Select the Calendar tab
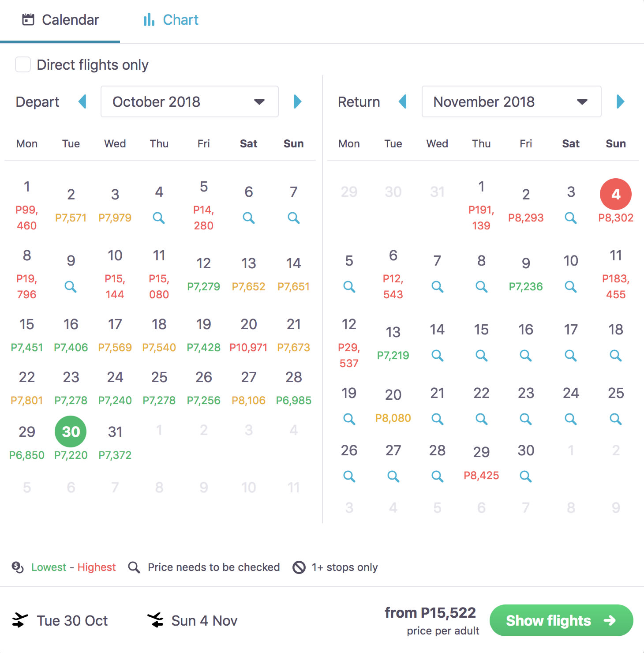644x653 pixels. (60, 20)
